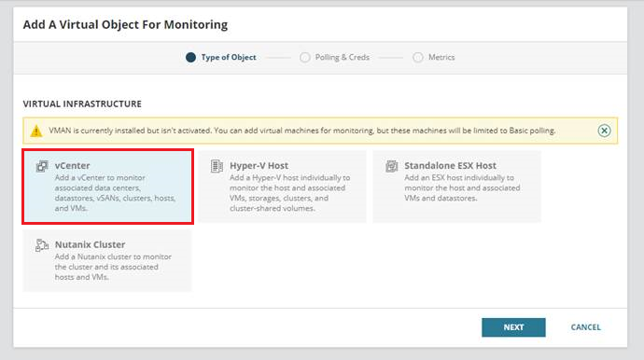Image resolution: width=644 pixels, height=360 pixels.
Task: Open the Metrics step label
Action: (441, 58)
